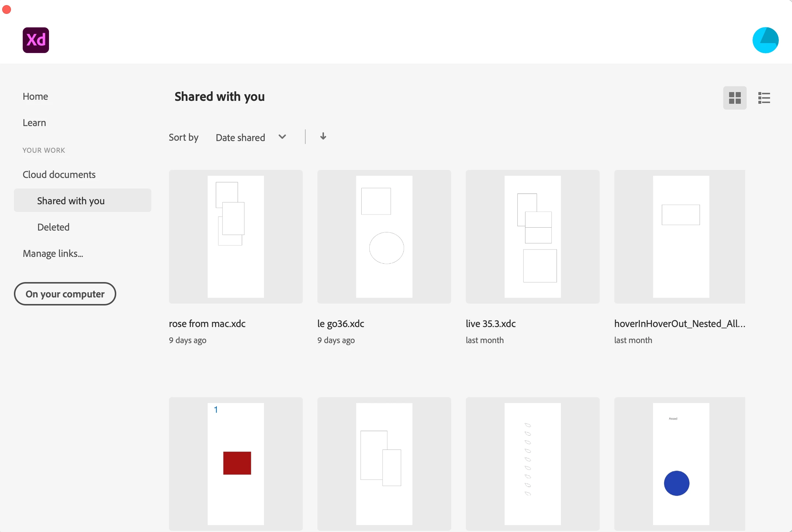The image size is (792, 532).
Task: Click the dropdown chevron beside Date shared
Action: click(282, 137)
